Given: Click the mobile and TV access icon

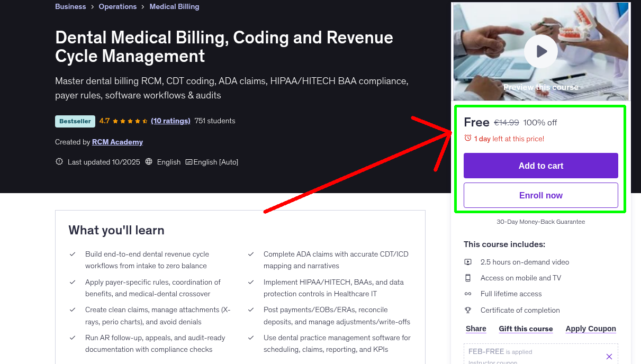Looking at the screenshot, I should click(468, 277).
